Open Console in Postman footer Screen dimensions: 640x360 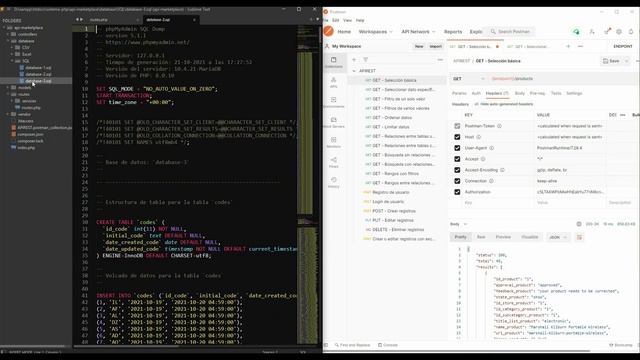(x=387, y=345)
